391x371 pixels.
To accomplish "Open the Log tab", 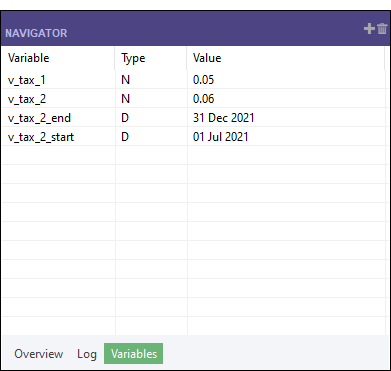I will (x=87, y=353).
